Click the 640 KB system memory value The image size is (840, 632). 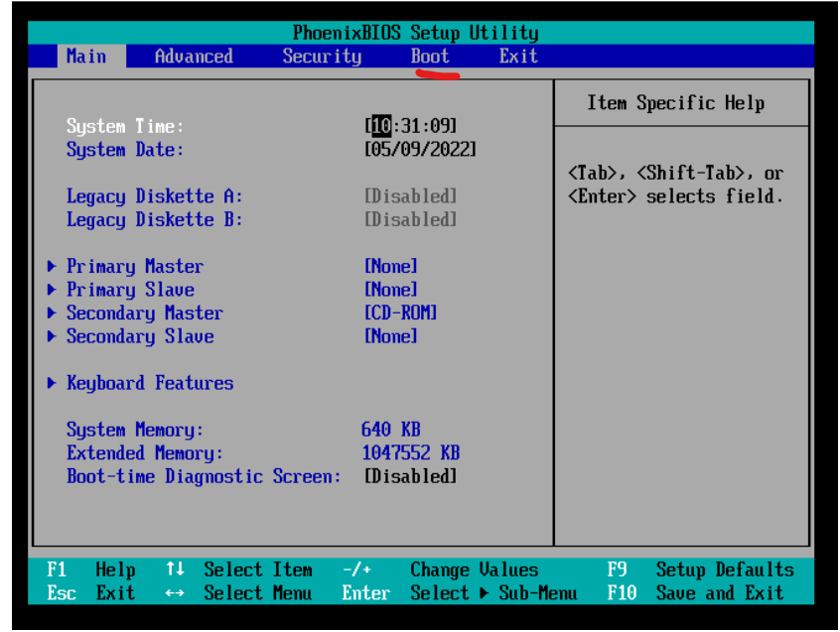pos(390,430)
